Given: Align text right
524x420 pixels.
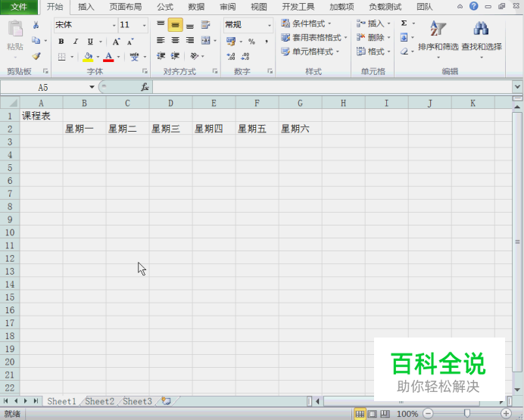Looking at the screenshot, I should [x=190, y=40].
